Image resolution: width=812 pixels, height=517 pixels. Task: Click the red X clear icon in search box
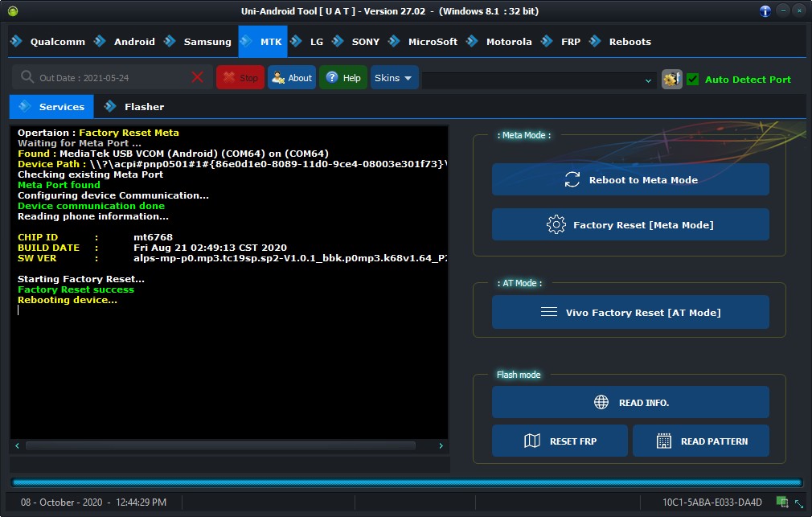click(x=197, y=78)
